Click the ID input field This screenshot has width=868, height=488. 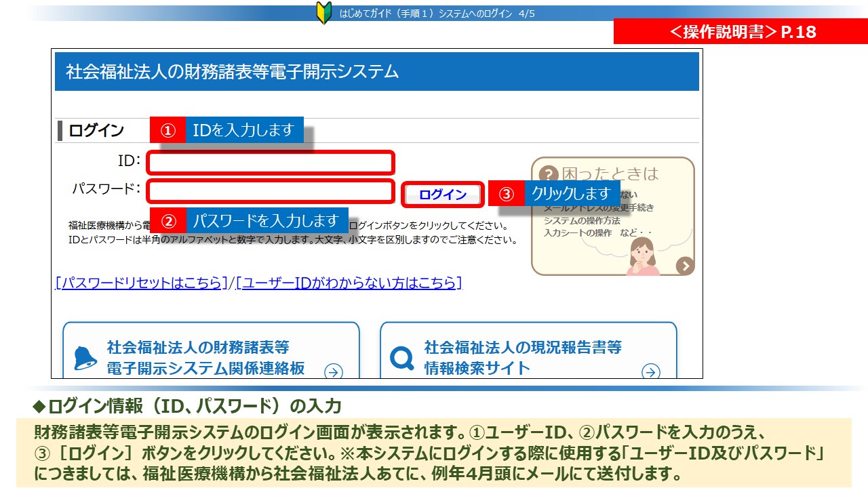(x=270, y=163)
